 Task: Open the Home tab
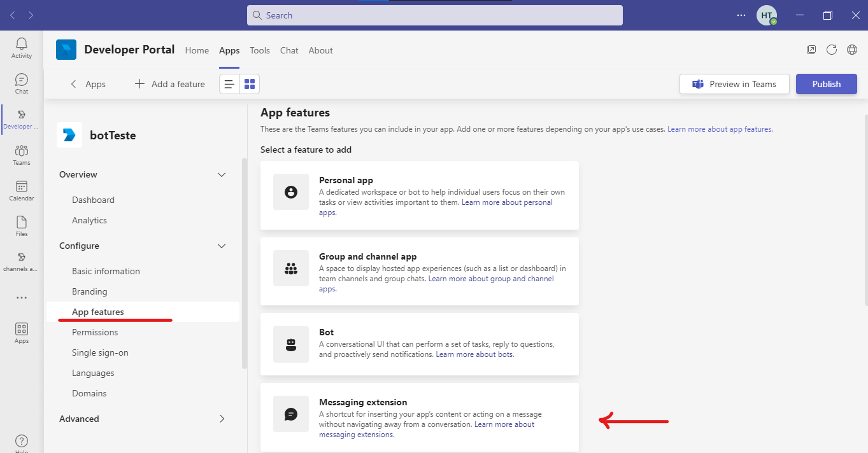(197, 50)
